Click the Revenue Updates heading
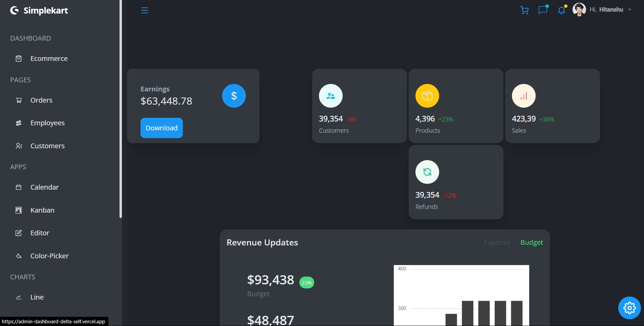Viewport: 644px width, 326px height. (262, 242)
